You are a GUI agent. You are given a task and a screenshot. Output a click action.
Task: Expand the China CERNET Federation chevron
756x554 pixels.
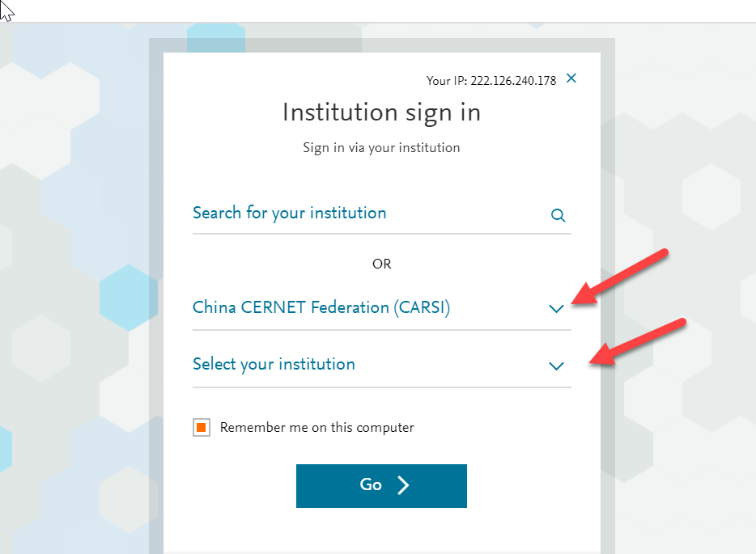coord(556,309)
